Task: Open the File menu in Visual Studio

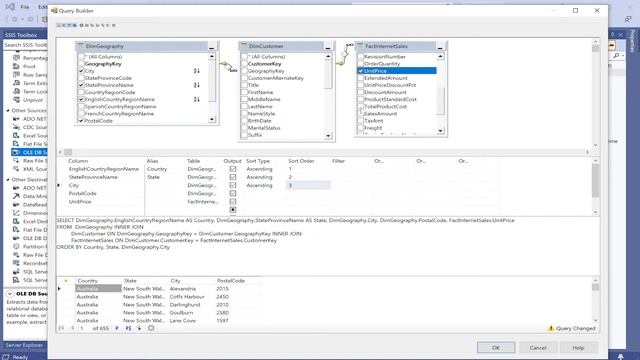Action: [x=25, y=7]
